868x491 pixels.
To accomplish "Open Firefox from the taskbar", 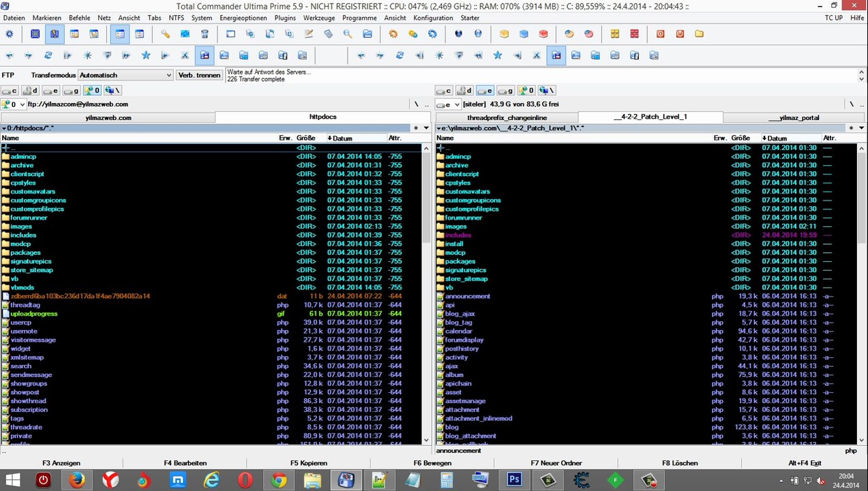I will 77,480.
